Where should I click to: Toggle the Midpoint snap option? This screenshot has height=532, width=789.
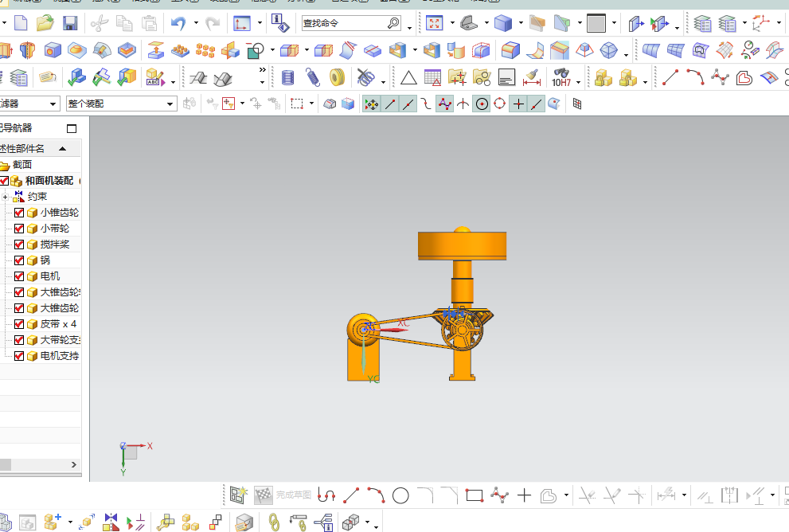tap(408, 104)
